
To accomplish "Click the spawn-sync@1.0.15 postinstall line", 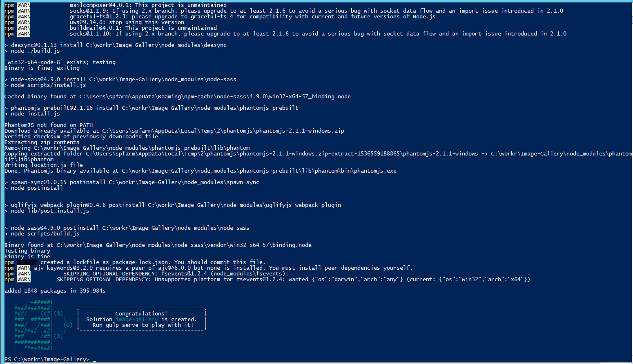I will 132,182.
